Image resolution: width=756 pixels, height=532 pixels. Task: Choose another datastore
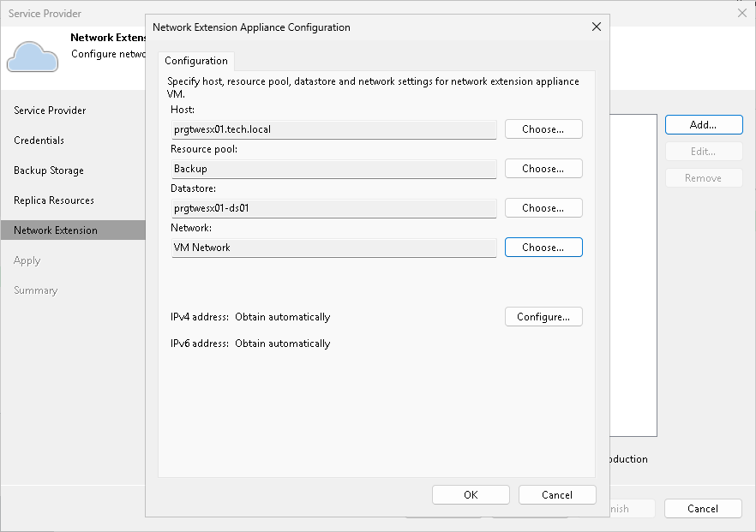(543, 207)
